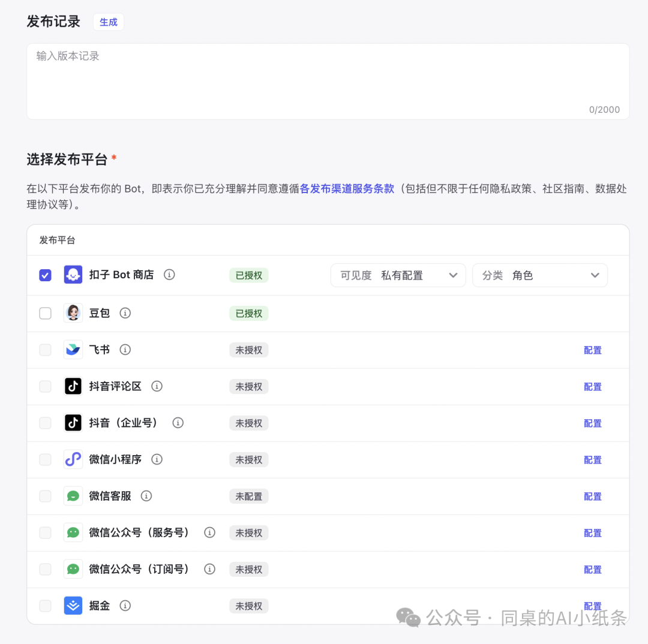Click the 扣子 Bot 商店 platform icon
The width and height of the screenshot is (648, 644).
click(x=73, y=275)
